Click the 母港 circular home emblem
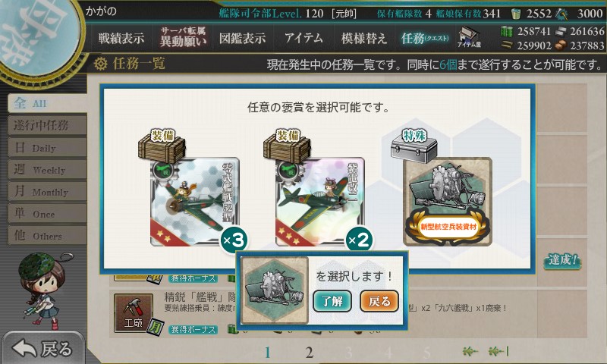607x364 pixels. 39,36
